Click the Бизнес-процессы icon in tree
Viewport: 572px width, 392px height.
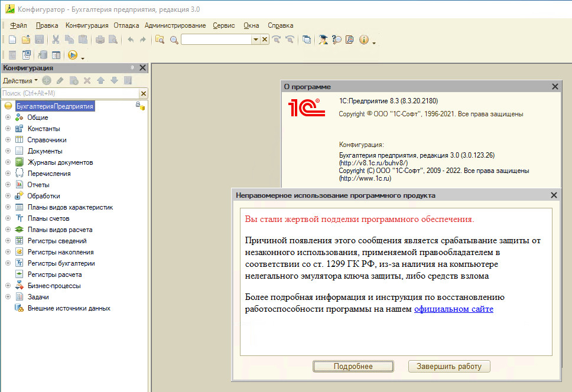pos(19,286)
